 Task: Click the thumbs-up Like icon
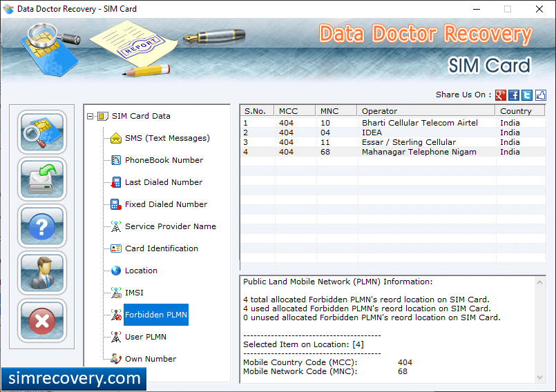pyautogui.click(x=540, y=95)
